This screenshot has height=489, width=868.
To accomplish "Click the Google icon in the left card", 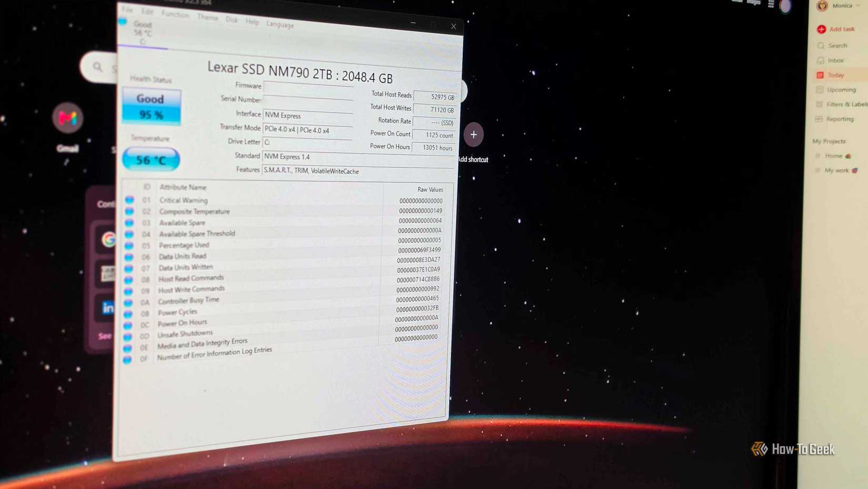I will coord(108,239).
